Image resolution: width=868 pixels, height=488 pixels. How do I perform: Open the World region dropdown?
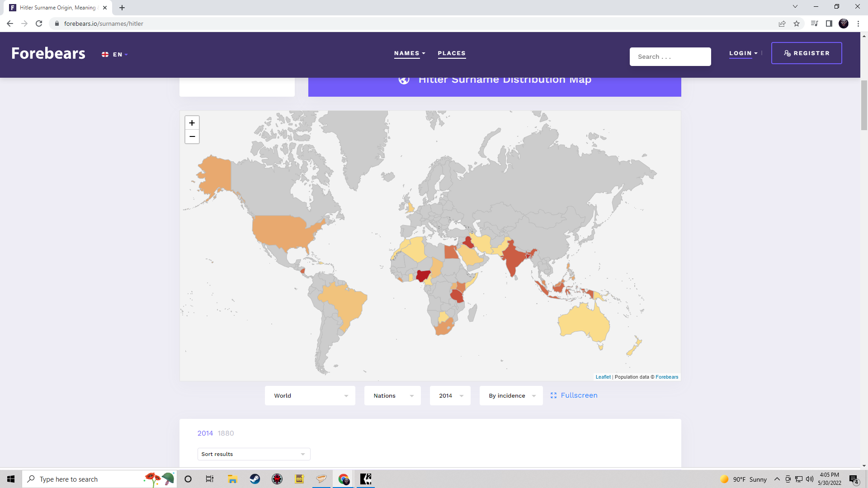click(310, 396)
